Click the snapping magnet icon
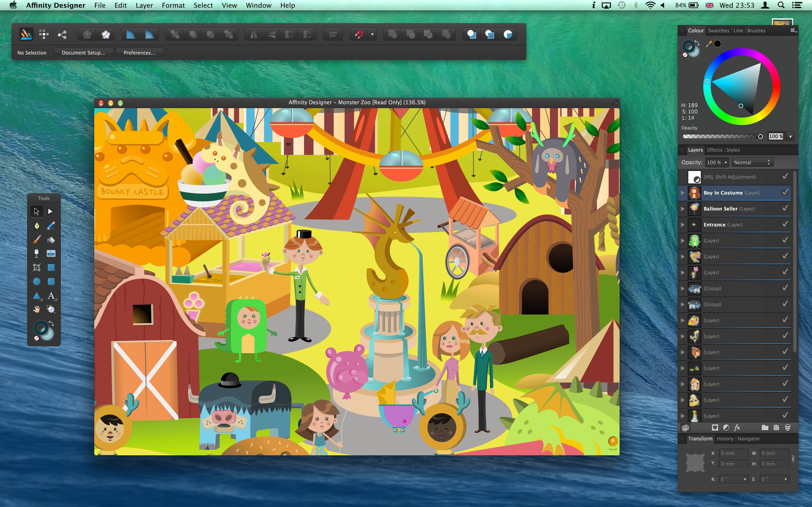Image resolution: width=812 pixels, height=507 pixels. point(359,34)
